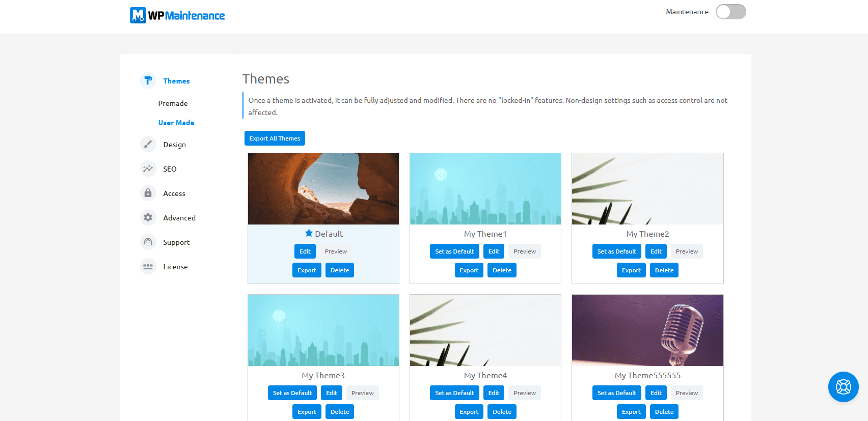Edit My Theme4
868x421 pixels.
pos(494,393)
